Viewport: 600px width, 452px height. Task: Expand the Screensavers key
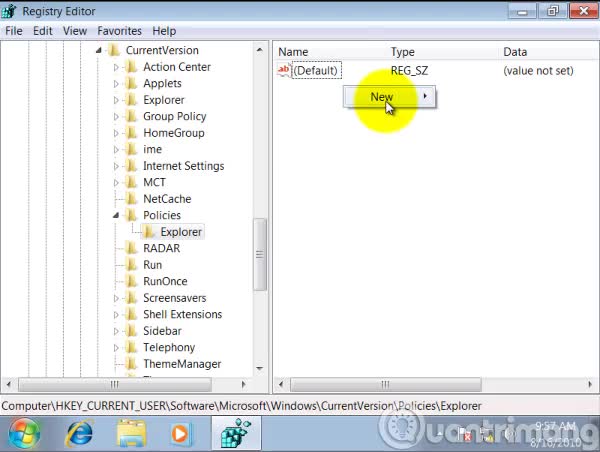[x=116, y=298]
